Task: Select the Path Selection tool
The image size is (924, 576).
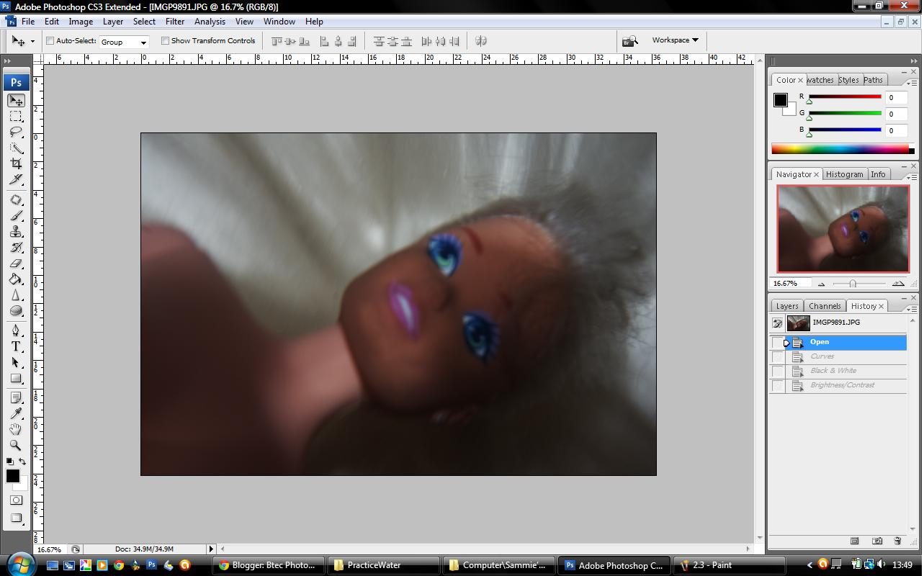Action: click(x=16, y=362)
